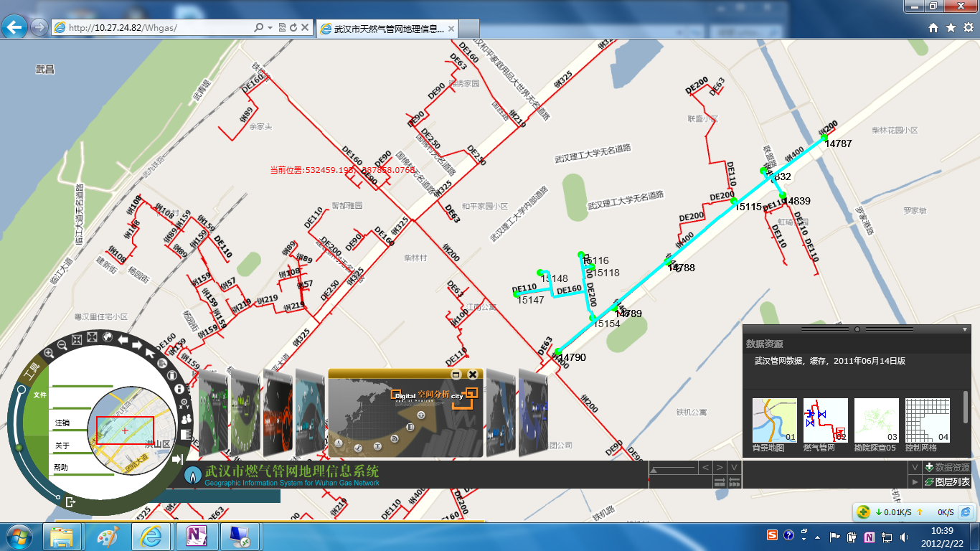Go to previous map view with left arrow
The image size is (980, 551).
click(x=123, y=339)
